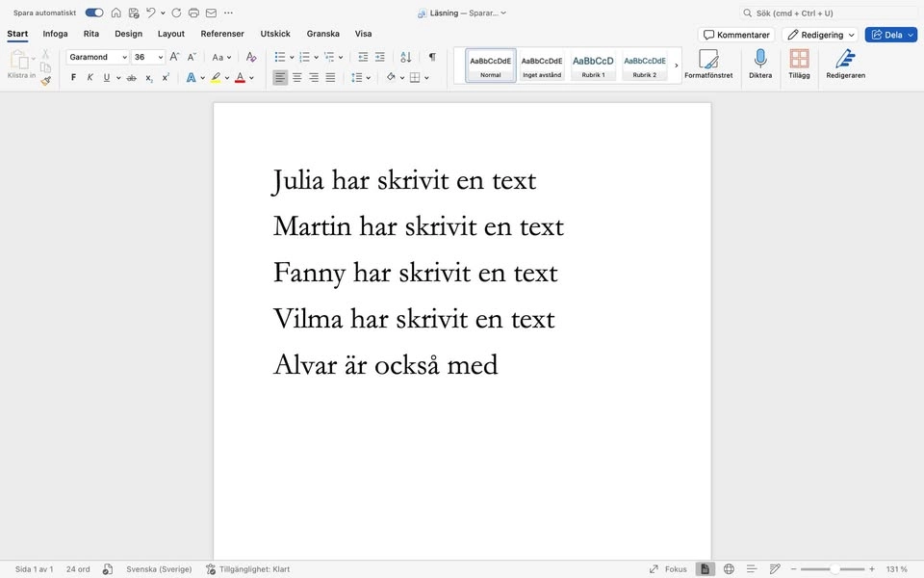Open Formatfönstret styles pane

point(708,65)
